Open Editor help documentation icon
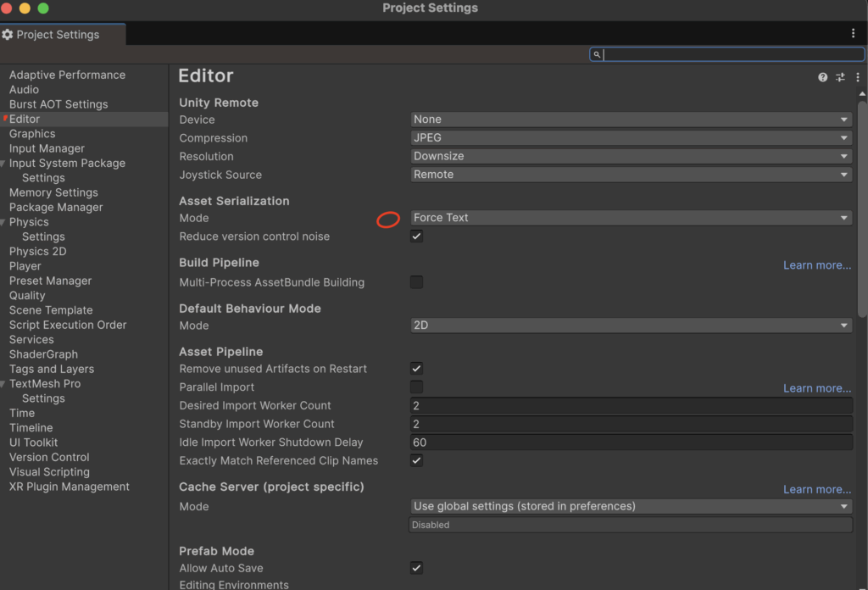 tap(822, 77)
